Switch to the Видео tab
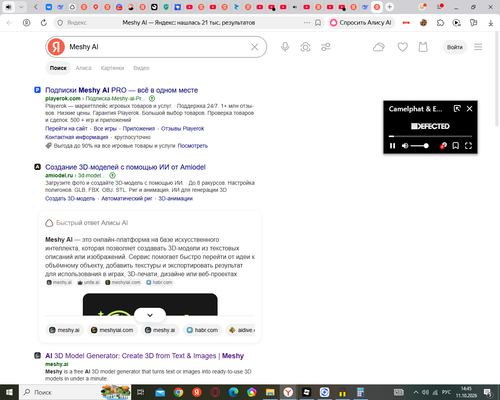Screen dimensions: 500x400 click(x=141, y=68)
